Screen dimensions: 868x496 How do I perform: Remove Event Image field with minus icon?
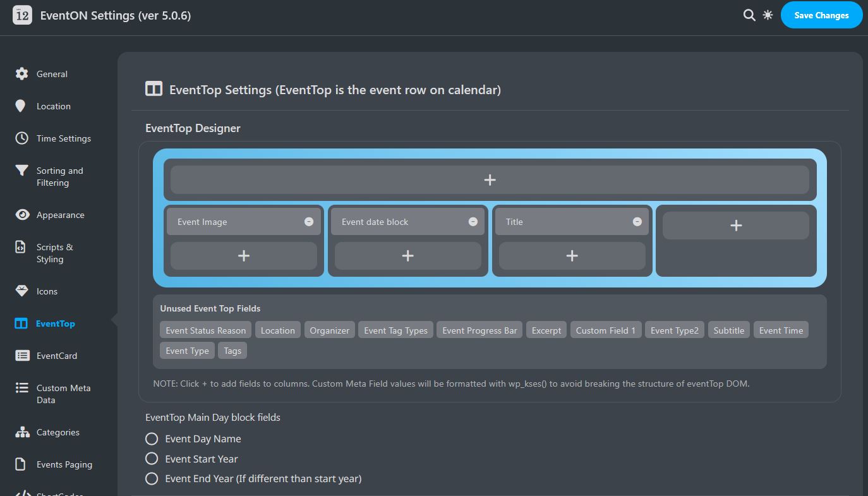pyautogui.click(x=309, y=222)
